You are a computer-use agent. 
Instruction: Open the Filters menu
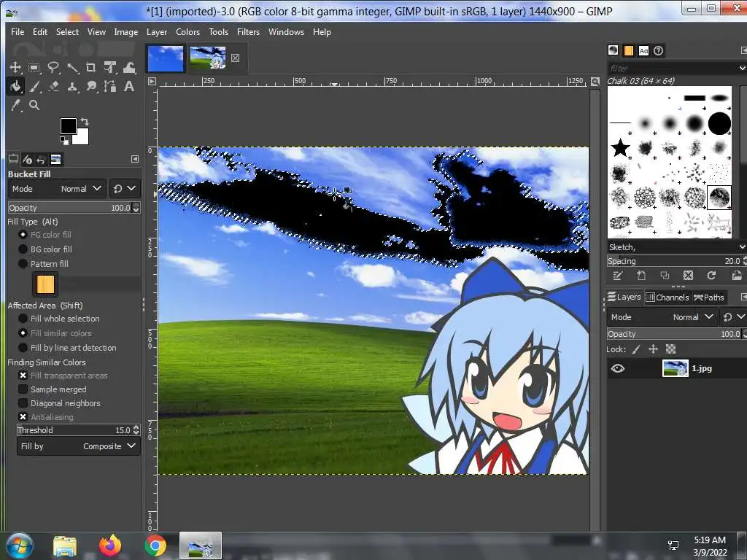[x=248, y=32]
